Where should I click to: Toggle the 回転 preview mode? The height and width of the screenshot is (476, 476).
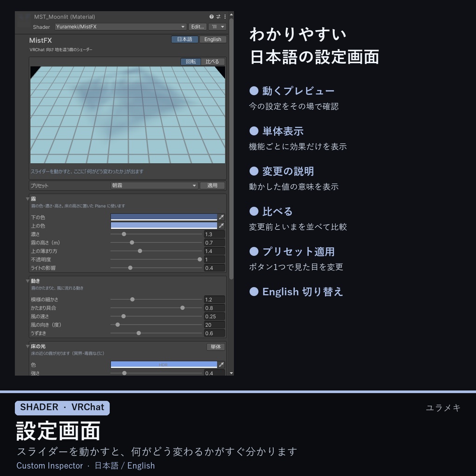191,62
